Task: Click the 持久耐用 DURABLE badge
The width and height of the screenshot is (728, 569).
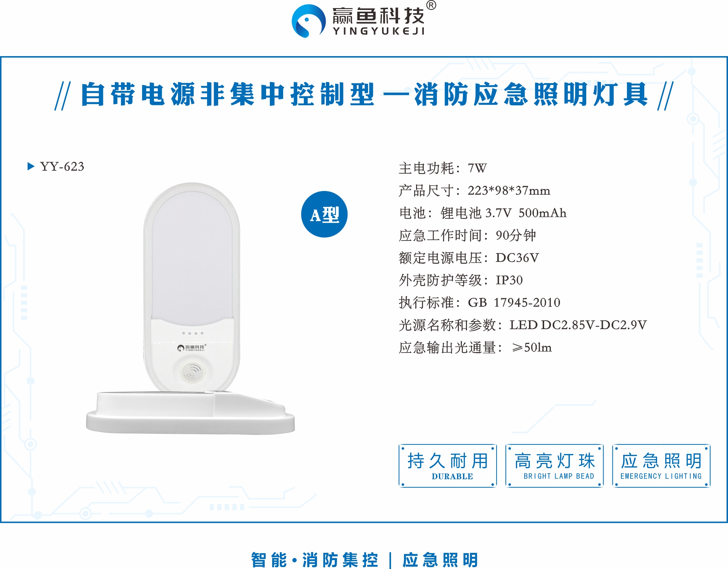Action: point(448,466)
